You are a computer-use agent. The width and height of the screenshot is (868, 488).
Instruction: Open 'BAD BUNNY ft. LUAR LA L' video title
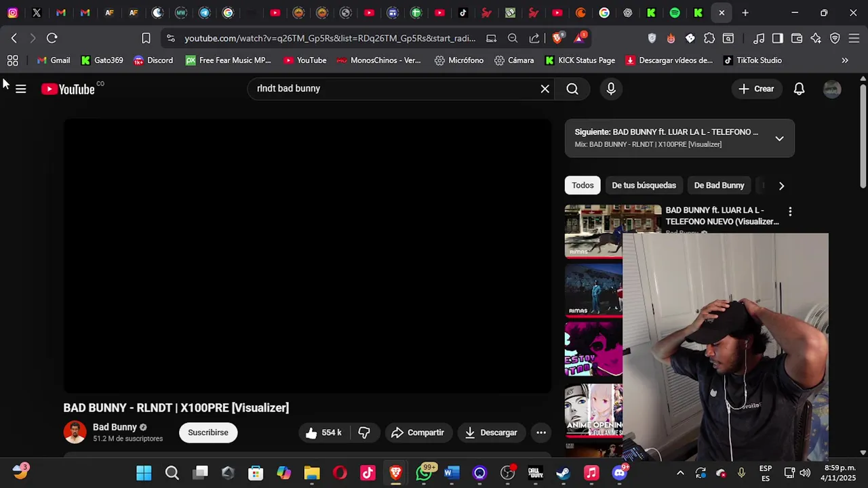(722, 216)
